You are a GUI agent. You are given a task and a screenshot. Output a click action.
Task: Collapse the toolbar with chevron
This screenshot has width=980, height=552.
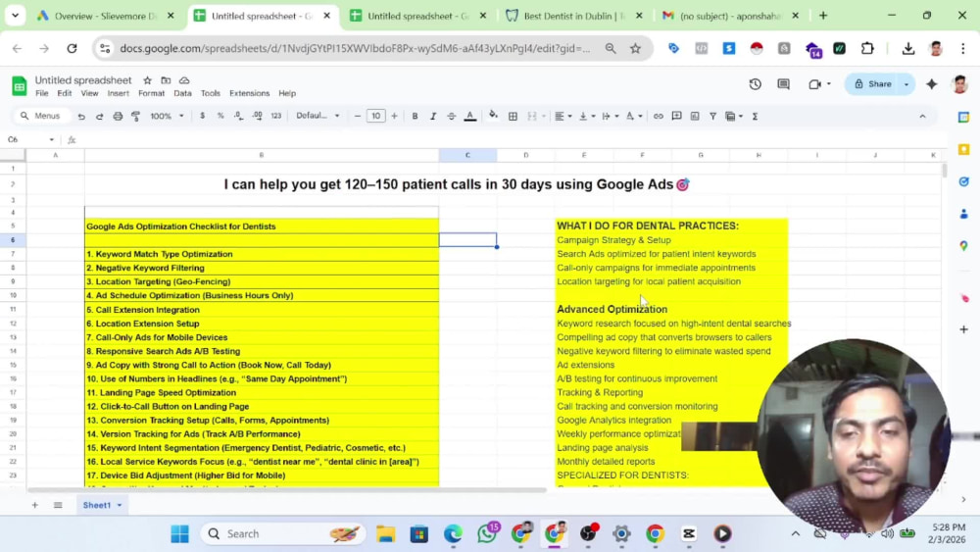pos(922,117)
